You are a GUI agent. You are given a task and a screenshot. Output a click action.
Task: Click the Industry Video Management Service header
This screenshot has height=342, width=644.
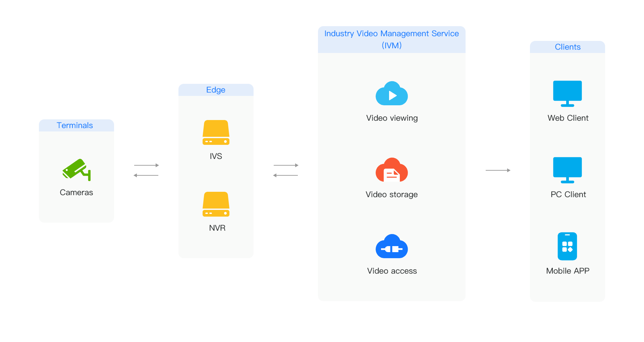(x=391, y=39)
